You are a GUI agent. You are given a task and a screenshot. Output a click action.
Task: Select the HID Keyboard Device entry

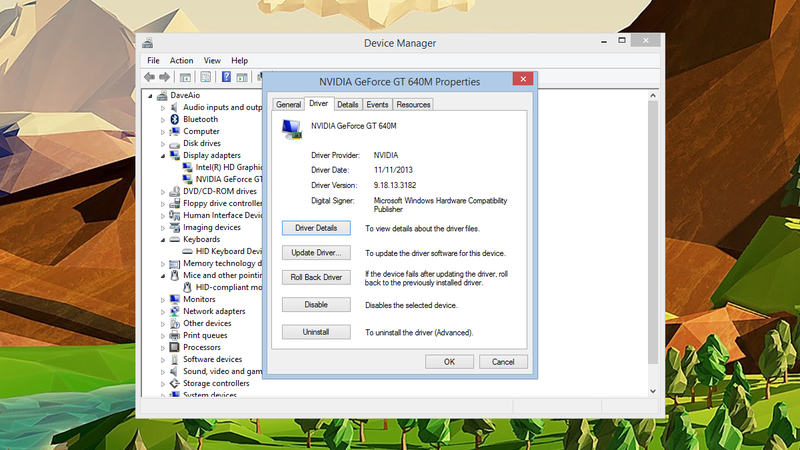pyautogui.click(x=229, y=252)
